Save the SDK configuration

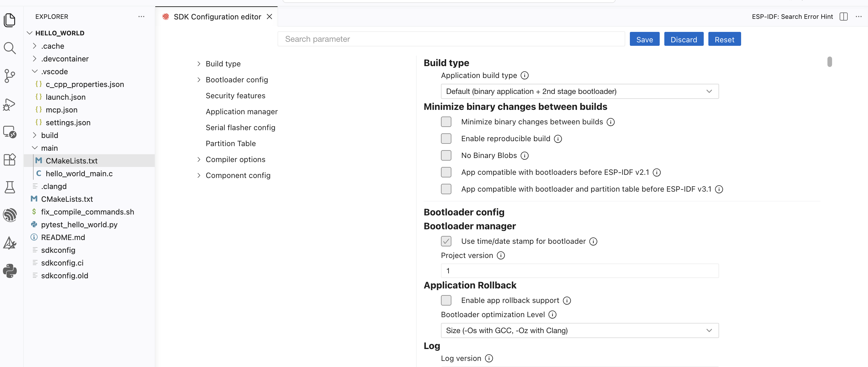644,39
